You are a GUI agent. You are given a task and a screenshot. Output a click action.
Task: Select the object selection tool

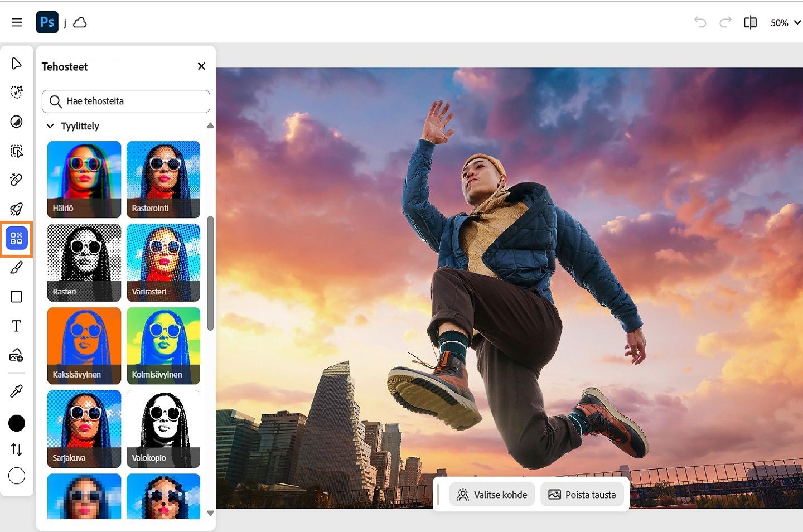[x=17, y=151]
